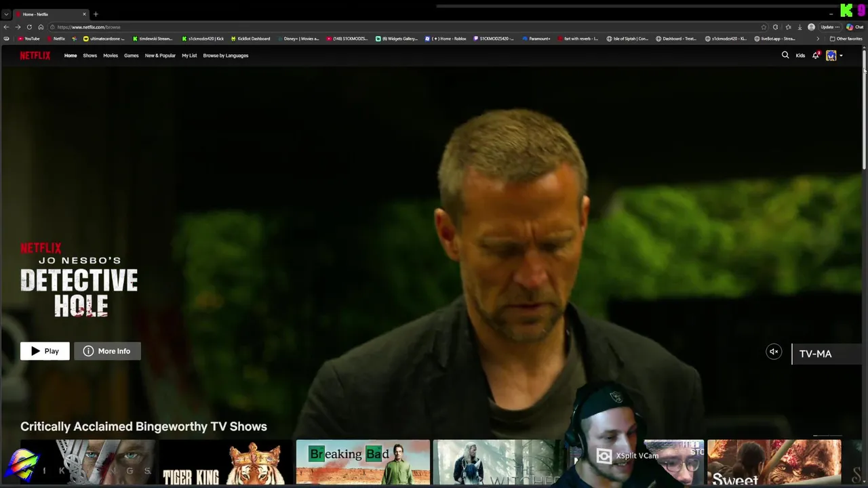
Task: Add this page to favorites star icon
Action: [x=764, y=27]
